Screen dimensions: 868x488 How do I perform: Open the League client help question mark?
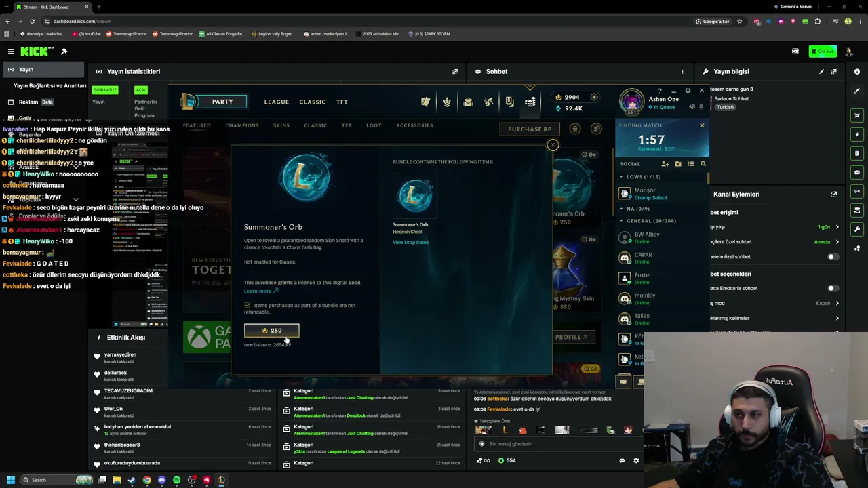[x=660, y=90]
